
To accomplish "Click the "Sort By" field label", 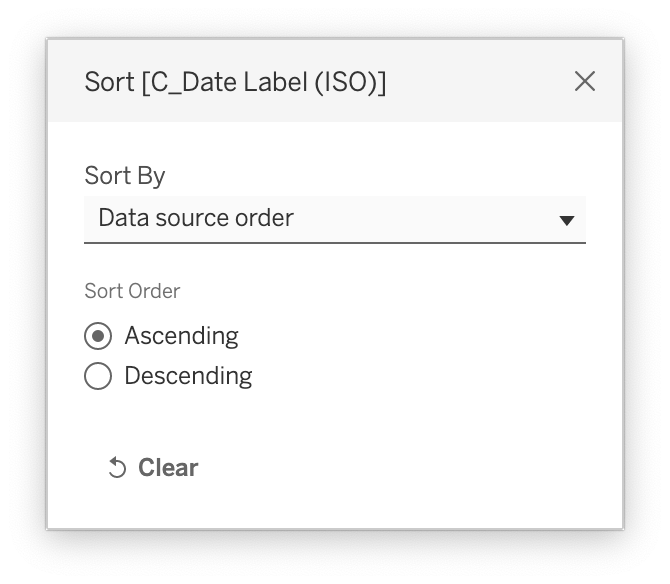I will (125, 176).
